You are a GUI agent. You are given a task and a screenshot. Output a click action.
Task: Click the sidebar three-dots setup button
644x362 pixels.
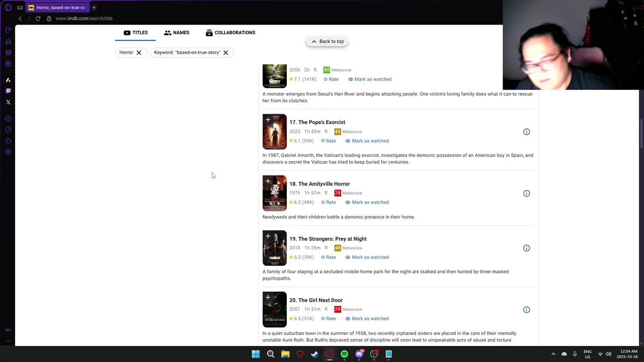8,341
